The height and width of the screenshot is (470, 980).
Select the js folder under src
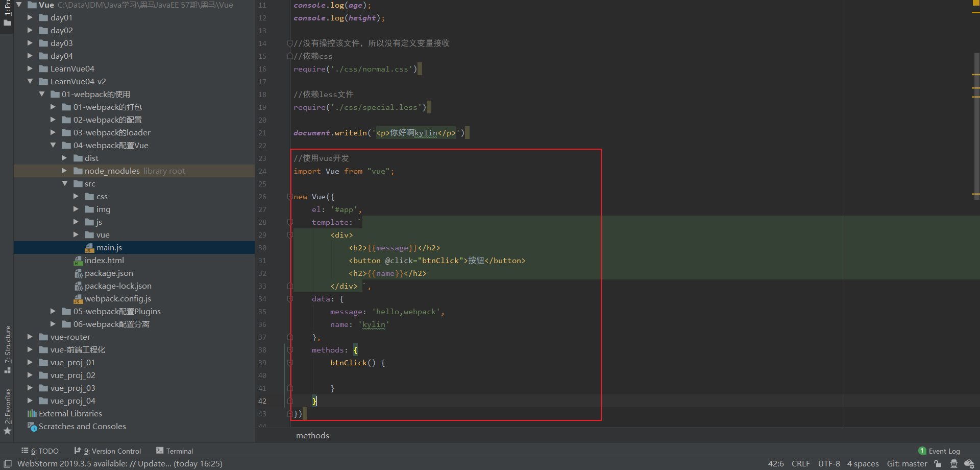coord(99,222)
